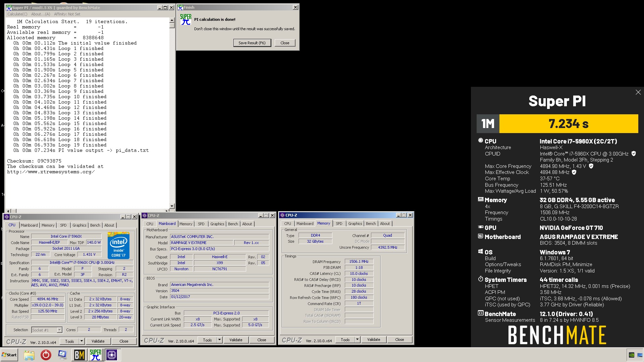Screen dimensions: 644x362
Task: Click Validate in CPU-Z Memory window
Action: (374, 340)
